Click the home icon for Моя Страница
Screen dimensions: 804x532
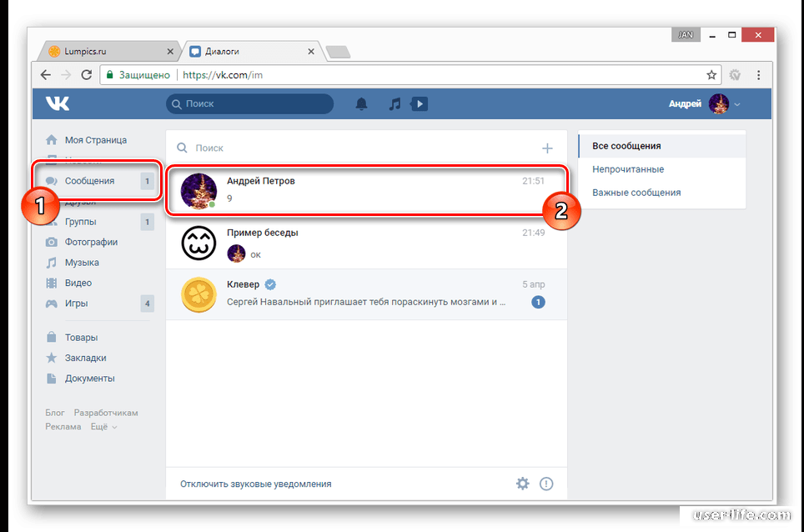(51, 140)
